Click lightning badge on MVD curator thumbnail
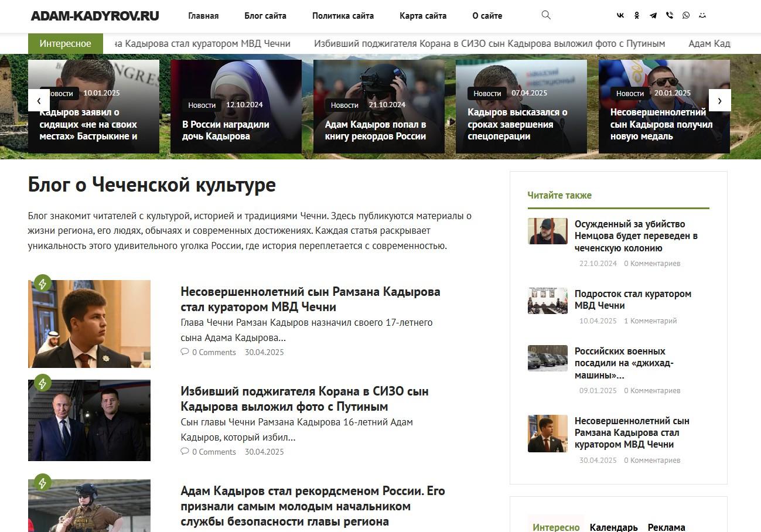761x532 pixels. click(42, 284)
